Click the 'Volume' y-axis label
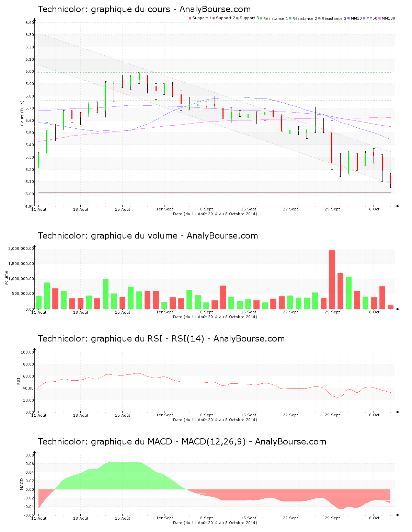The width and height of the screenshot is (412, 532). tap(6, 278)
